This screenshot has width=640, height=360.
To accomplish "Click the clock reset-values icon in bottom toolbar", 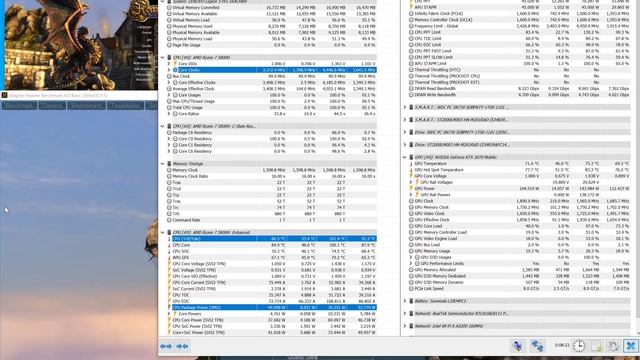I will click(x=579, y=346).
